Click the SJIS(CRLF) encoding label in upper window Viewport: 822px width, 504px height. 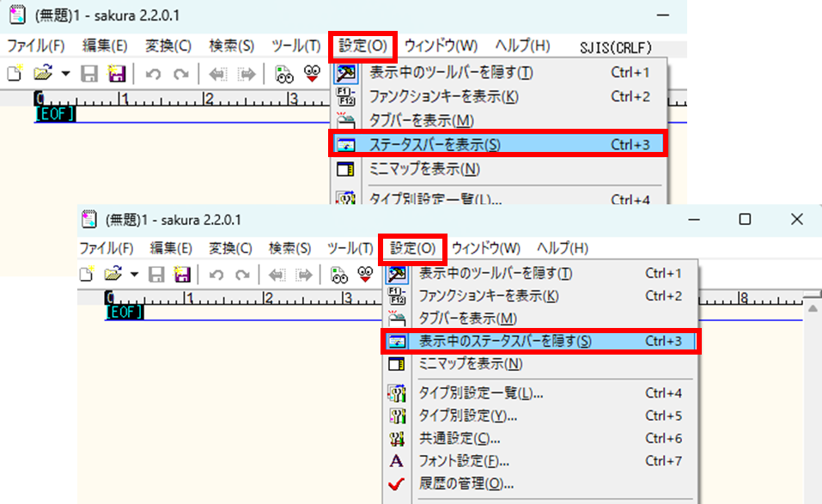coord(616,48)
